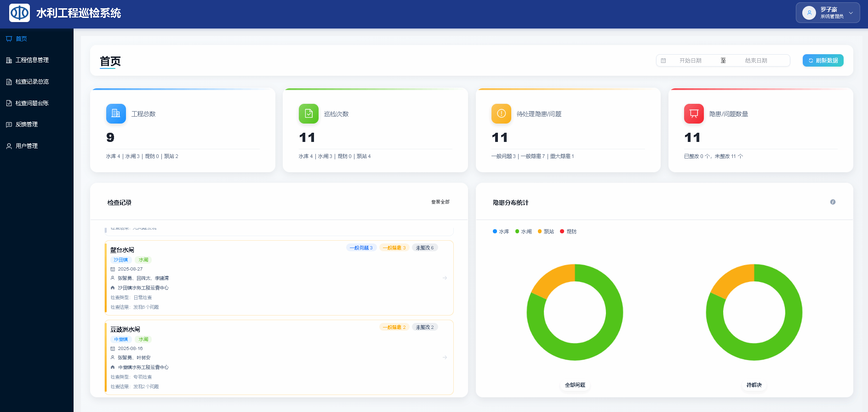Image resolution: width=868 pixels, height=412 pixels.
Task: Toggle the 泵站 legend item
Action: [546, 231]
